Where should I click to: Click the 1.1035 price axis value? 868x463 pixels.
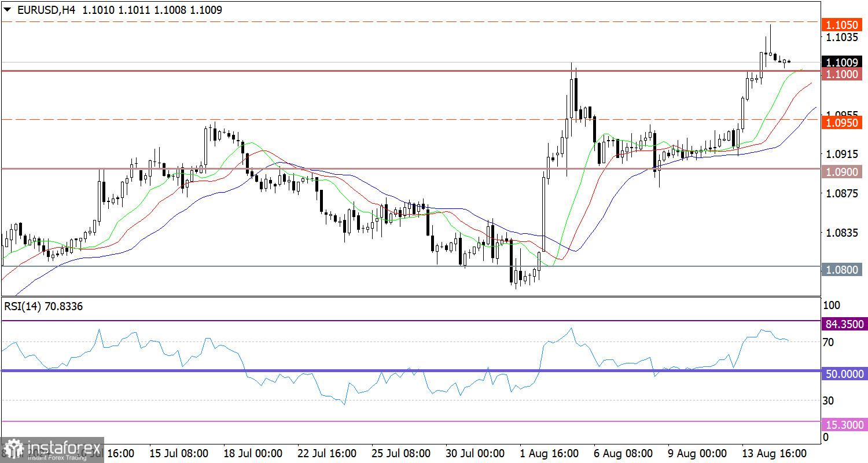pyautogui.click(x=841, y=37)
